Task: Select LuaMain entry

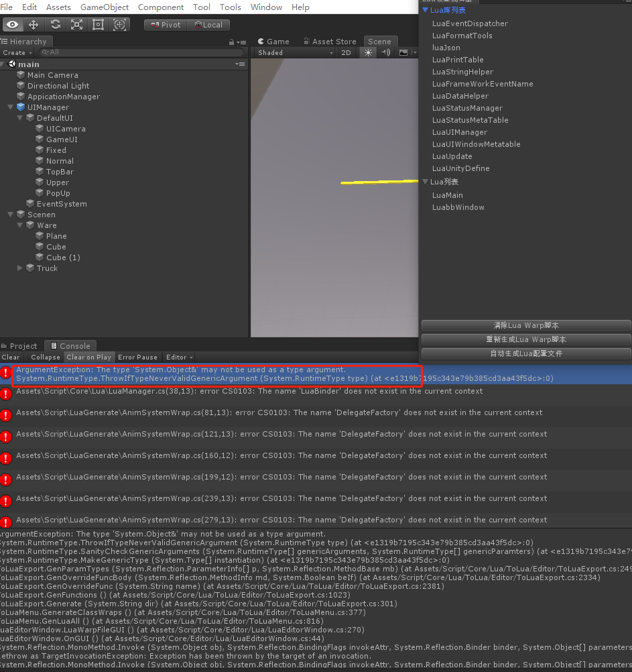Action: pos(447,195)
